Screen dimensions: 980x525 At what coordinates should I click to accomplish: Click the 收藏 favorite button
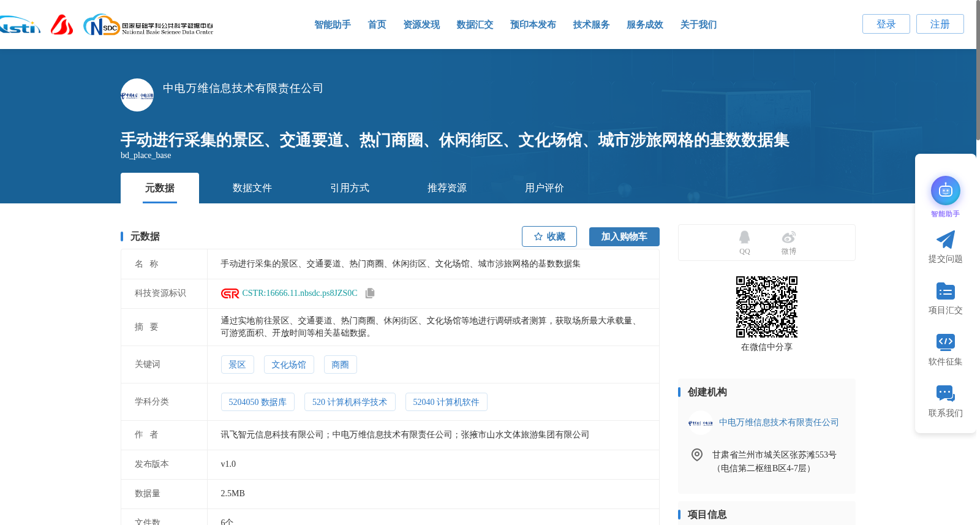549,236
